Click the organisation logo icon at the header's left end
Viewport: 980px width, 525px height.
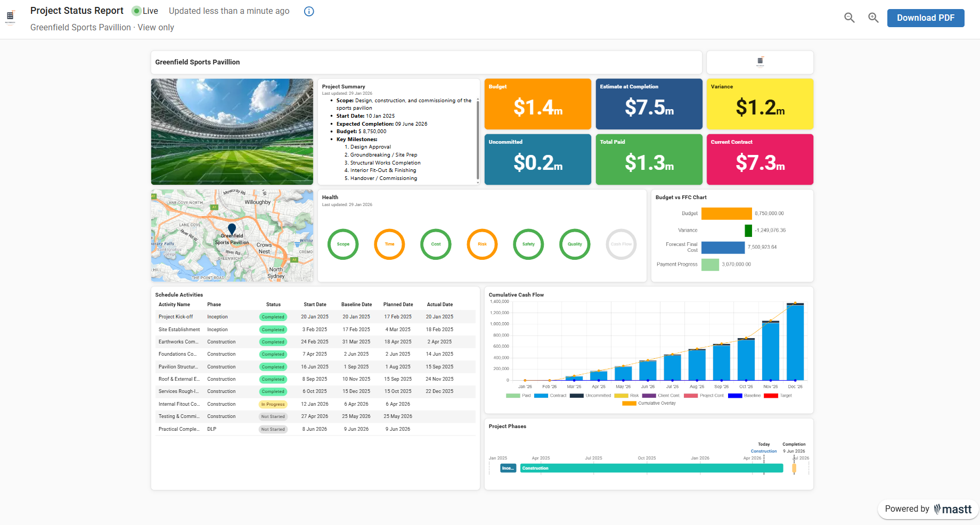10,17
